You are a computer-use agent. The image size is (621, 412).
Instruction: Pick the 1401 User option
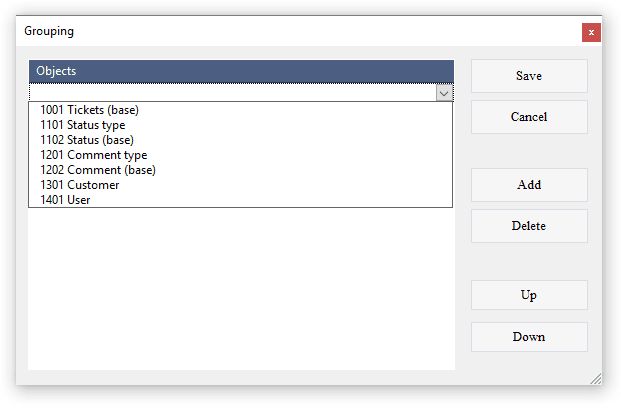click(66, 200)
